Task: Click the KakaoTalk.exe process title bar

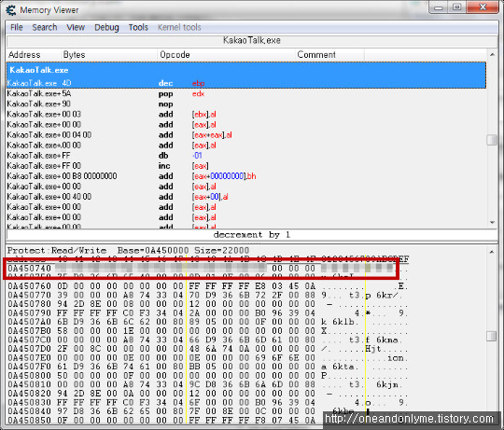Action: pyautogui.click(x=252, y=40)
